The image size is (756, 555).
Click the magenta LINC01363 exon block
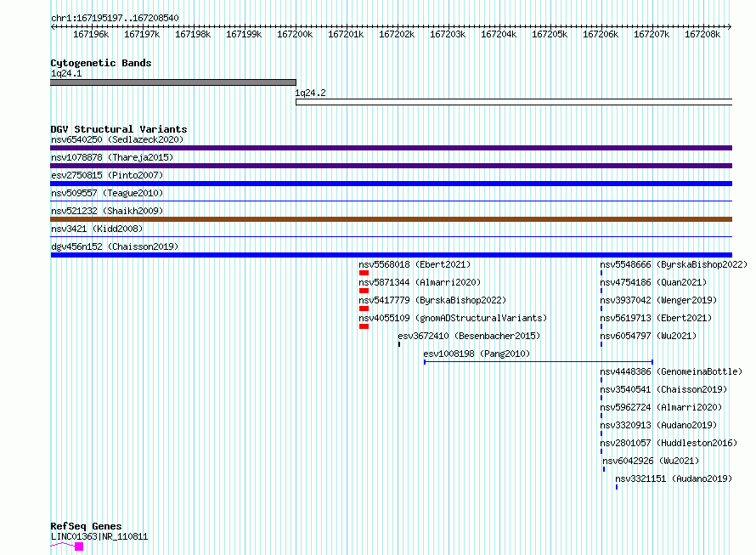pos(79,547)
